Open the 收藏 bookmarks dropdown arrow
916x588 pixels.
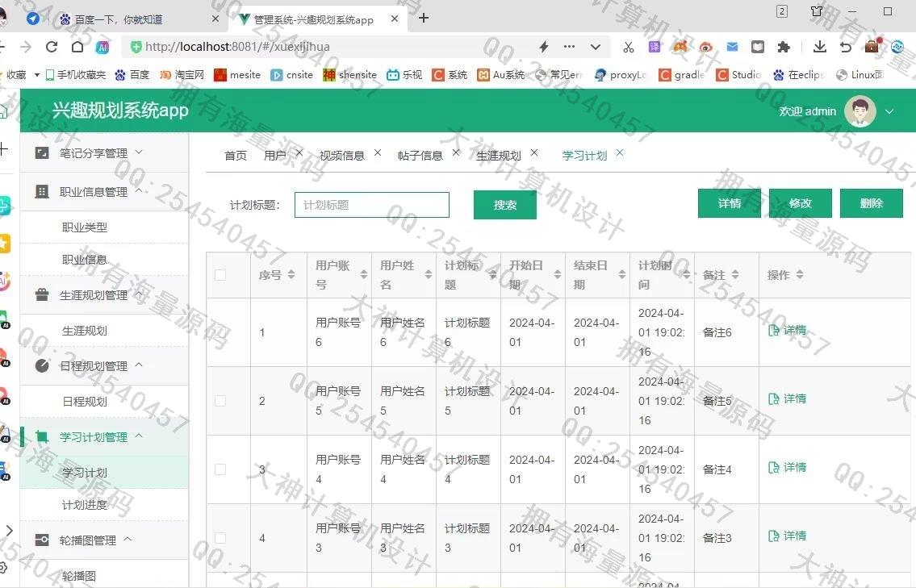tap(37, 75)
